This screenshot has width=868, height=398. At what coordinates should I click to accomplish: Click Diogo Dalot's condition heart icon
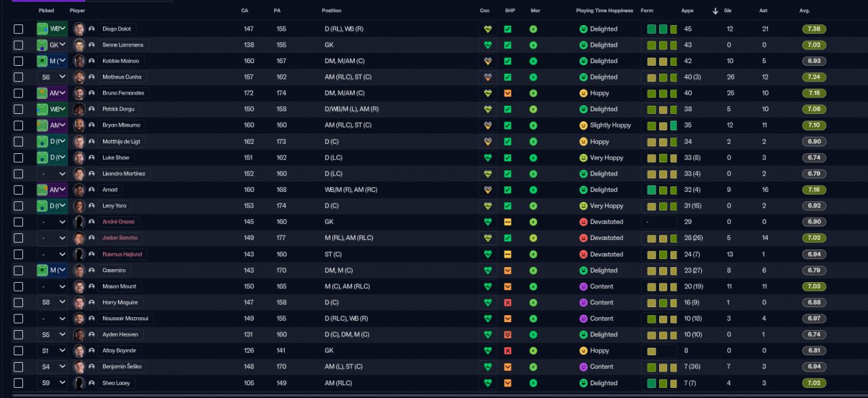[x=487, y=29]
